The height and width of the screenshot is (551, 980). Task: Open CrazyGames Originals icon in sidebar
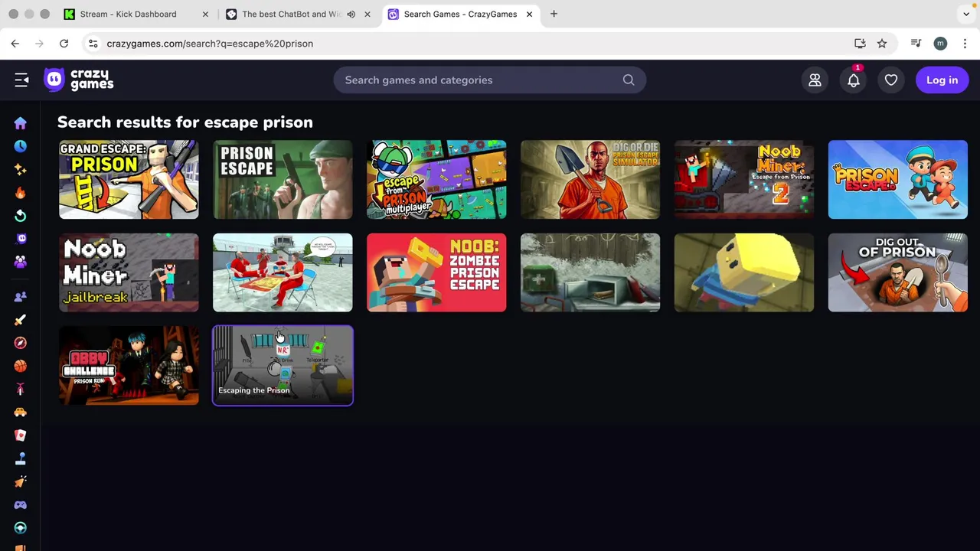point(21,239)
